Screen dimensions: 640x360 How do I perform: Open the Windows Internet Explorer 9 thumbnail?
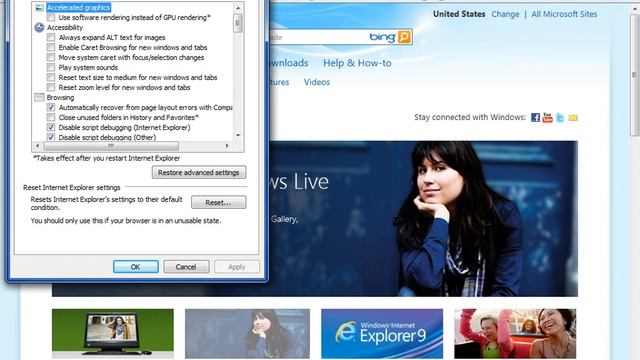pyautogui.click(x=382, y=333)
